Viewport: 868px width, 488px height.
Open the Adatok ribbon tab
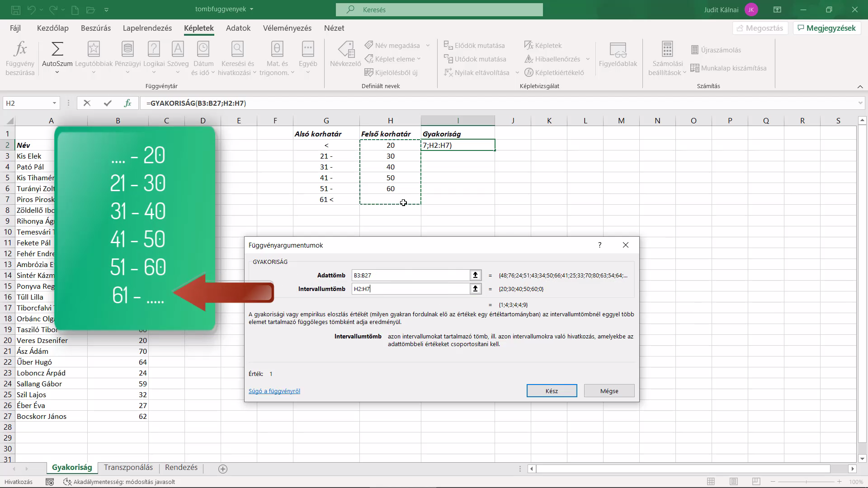[238, 28]
